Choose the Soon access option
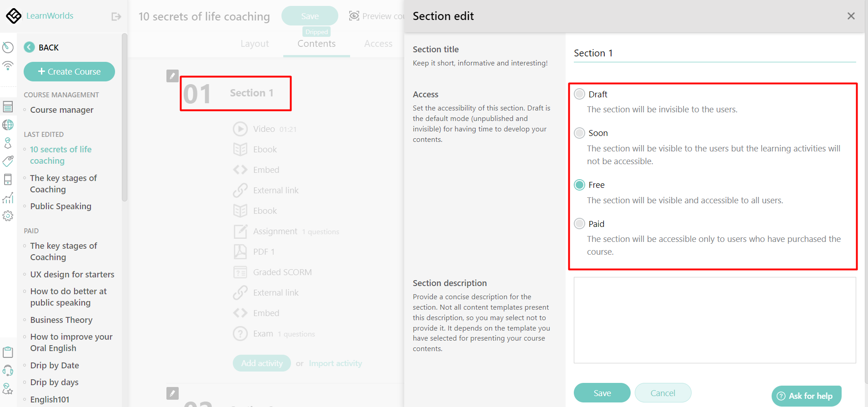 pos(579,133)
